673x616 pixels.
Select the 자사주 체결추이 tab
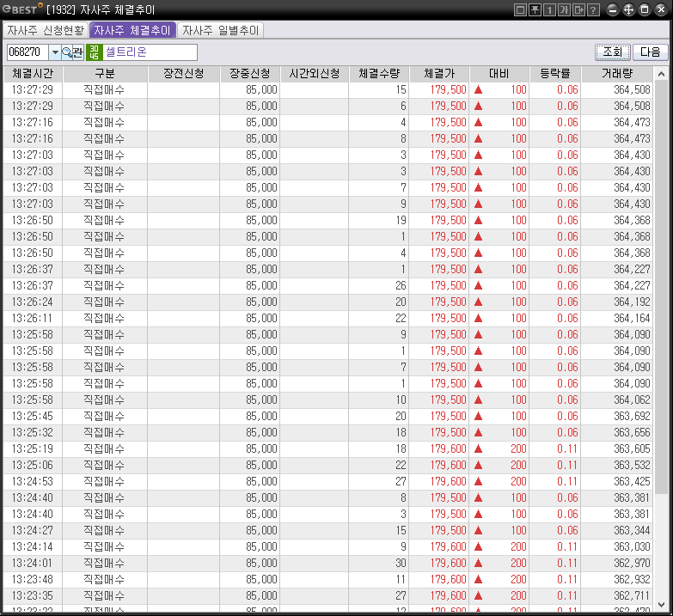(x=132, y=30)
